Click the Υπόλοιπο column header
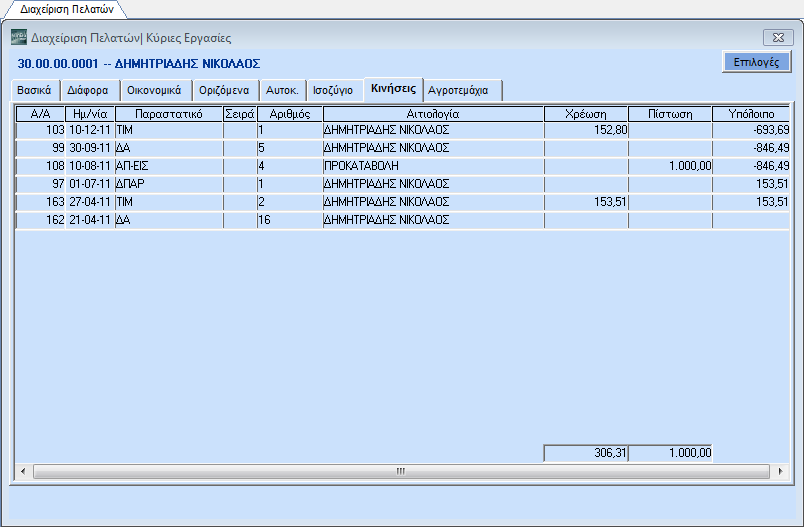Image resolution: width=804 pixels, height=527 pixels. pyautogui.click(x=751, y=114)
